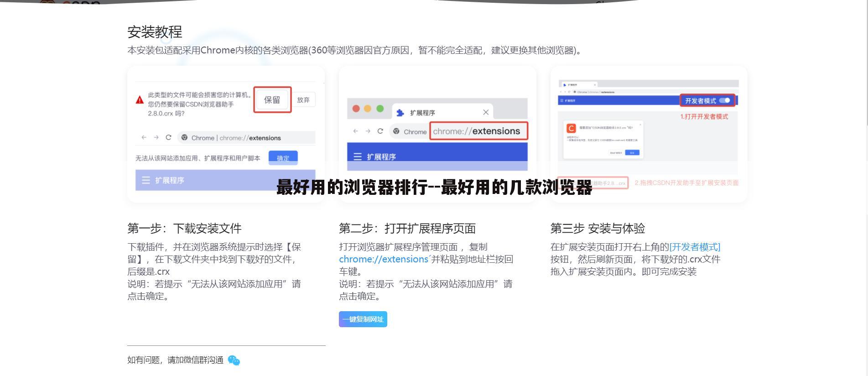Open the chrome://extensions link in step two
This screenshot has width=868, height=376.
pyautogui.click(x=383, y=259)
